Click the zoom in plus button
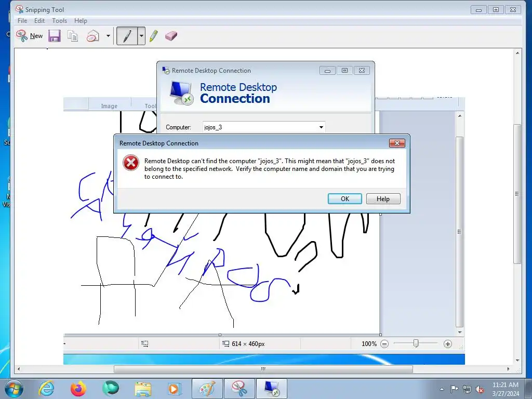The width and height of the screenshot is (532, 399). coord(448,344)
